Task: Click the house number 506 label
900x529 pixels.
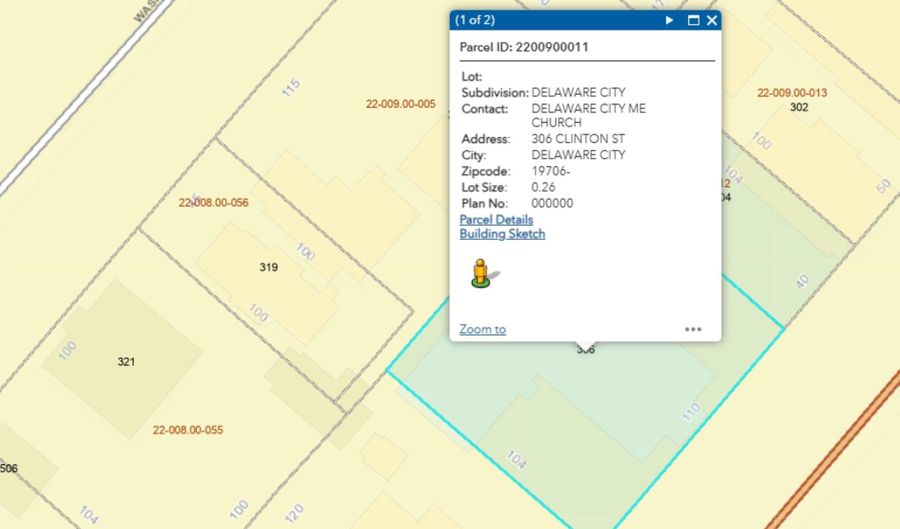Action: coord(8,468)
